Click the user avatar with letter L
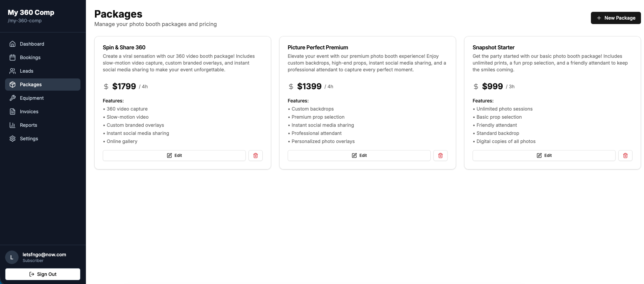 coord(12,257)
